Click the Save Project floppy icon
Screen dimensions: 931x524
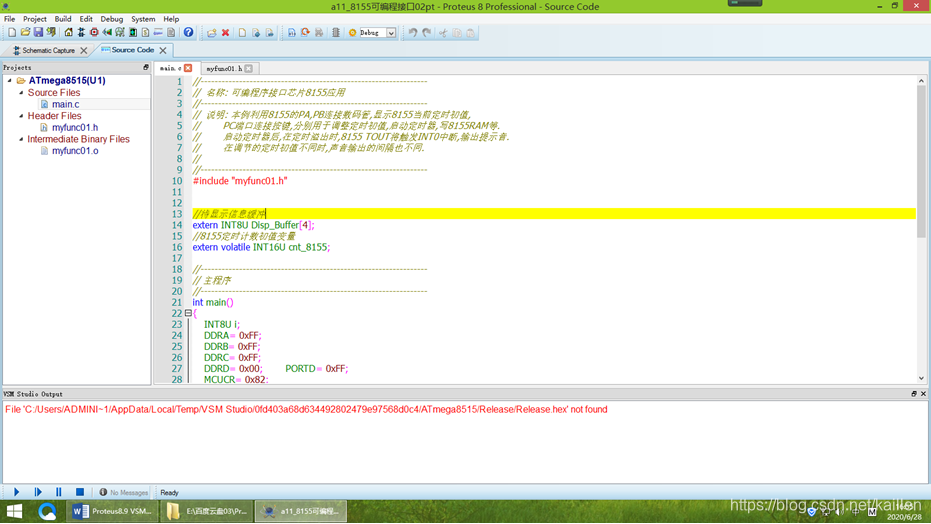point(39,33)
